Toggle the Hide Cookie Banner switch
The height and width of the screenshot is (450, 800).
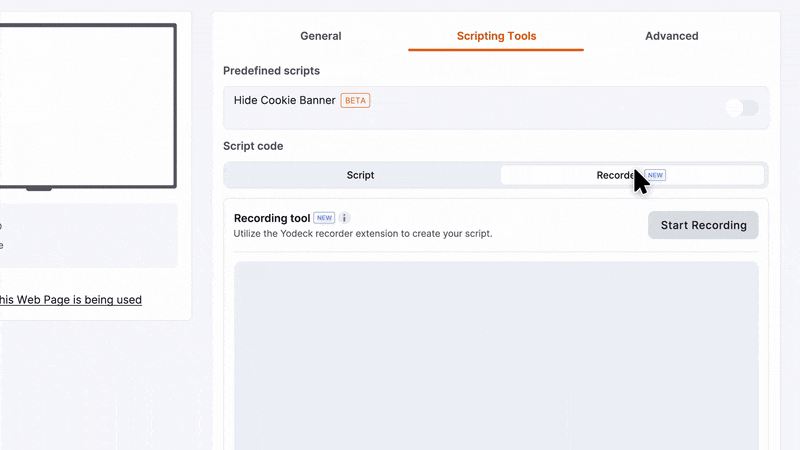click(742, 108)
